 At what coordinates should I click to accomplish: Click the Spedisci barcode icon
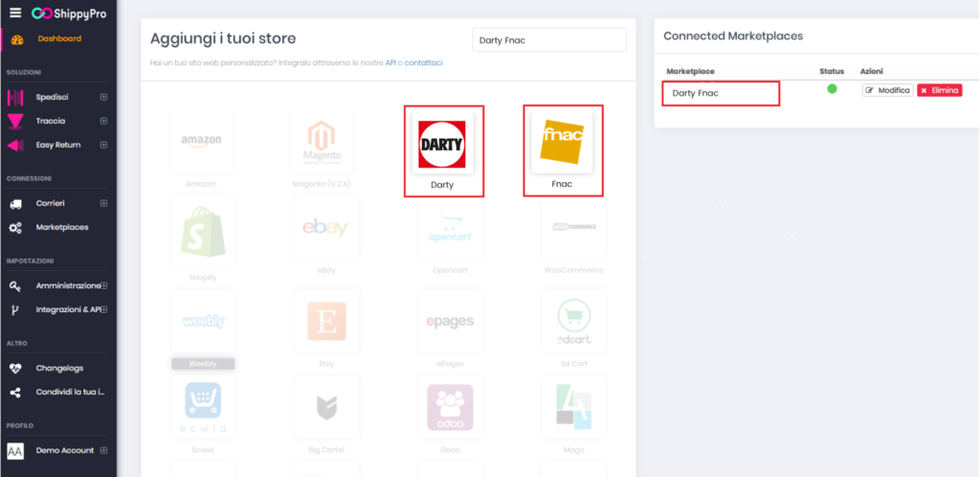click(15, 98)
